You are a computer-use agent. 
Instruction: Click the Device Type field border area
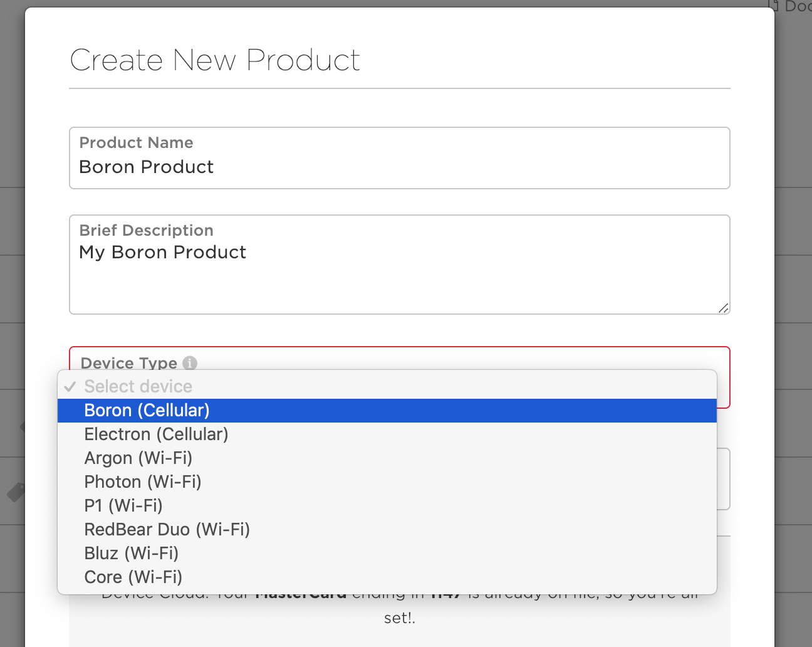pos(724,389)
